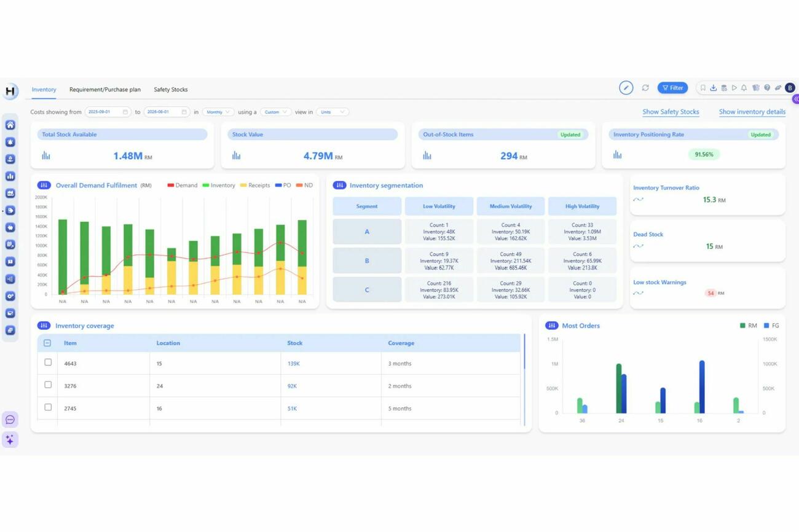This screenshot has width=799, height=532.
Task: Open the Filter button
Action: click(672, 88)
